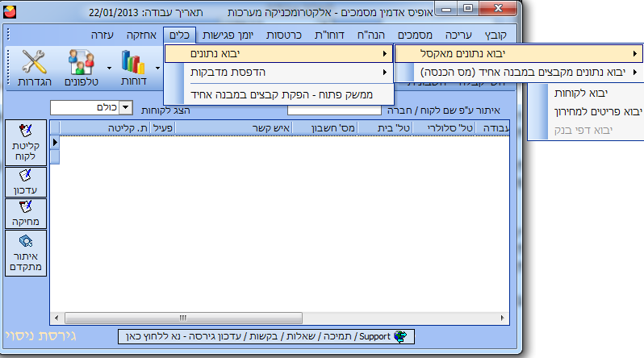Select the current row indicator arrow
Screen dimensions: 644x358
[x=55, y=143]
